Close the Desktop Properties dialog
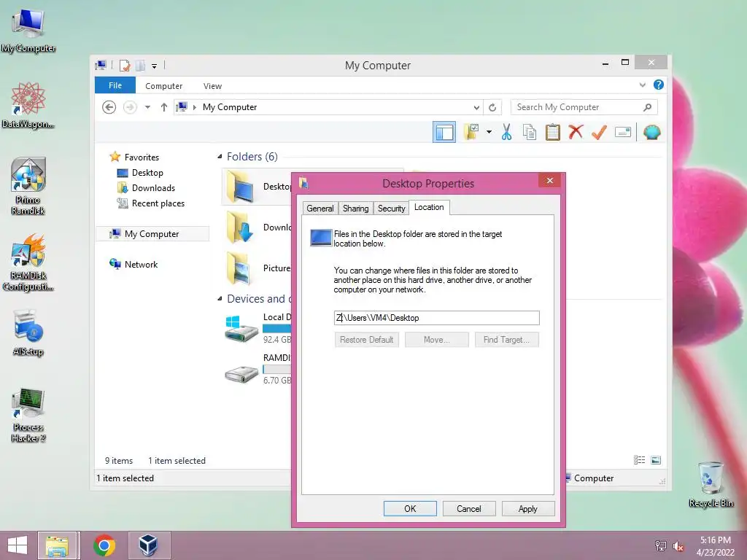The height and width of the screenshot is (560, 747). (550, 181)
